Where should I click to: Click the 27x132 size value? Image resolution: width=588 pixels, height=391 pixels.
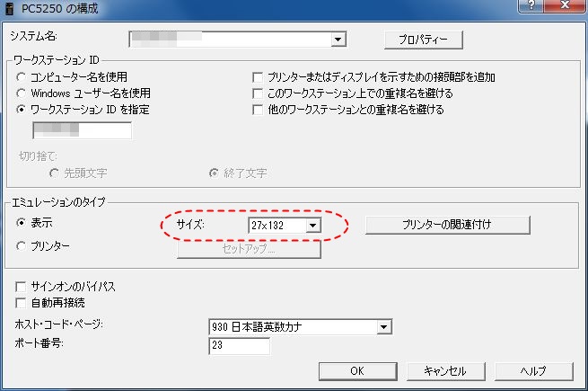click(x=268, y=226)
